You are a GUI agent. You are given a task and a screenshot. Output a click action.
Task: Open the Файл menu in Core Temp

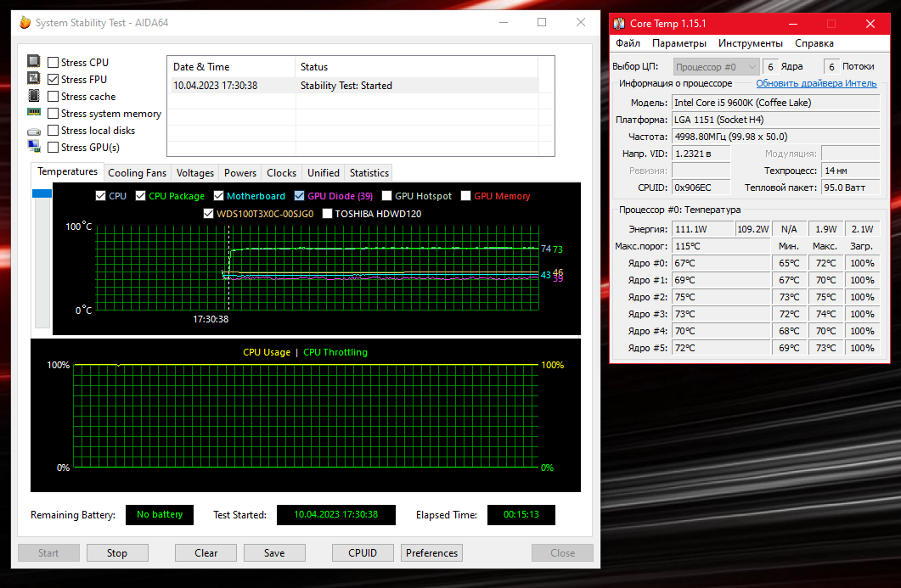click(628, 43)
